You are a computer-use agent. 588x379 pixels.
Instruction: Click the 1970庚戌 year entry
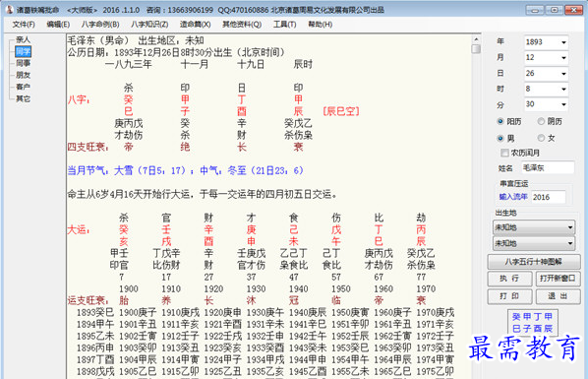pos(435,312)
